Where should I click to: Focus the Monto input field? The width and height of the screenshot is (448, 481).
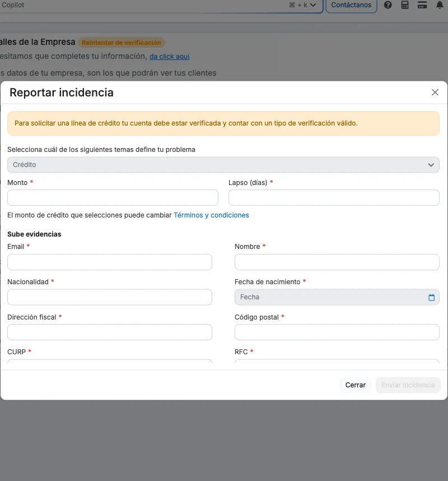pyautogui.click(x=113, y=197)
